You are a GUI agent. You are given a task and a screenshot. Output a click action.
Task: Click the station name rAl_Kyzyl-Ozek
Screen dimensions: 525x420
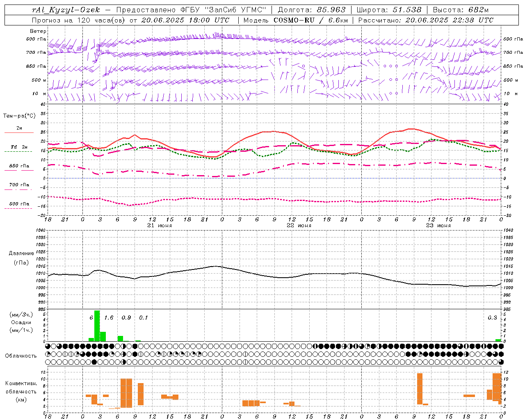(x=66, y=10)
